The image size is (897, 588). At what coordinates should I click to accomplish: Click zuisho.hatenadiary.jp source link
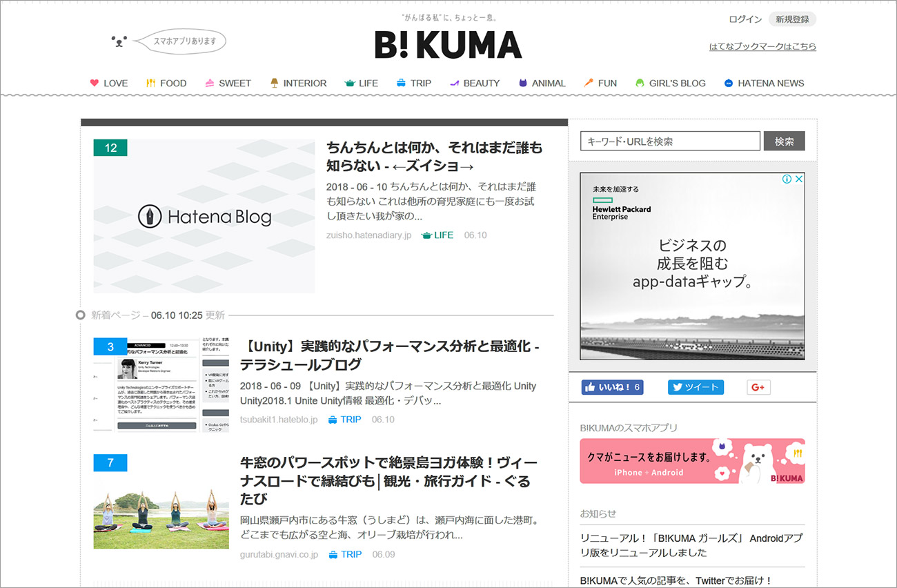click(368, 235)
